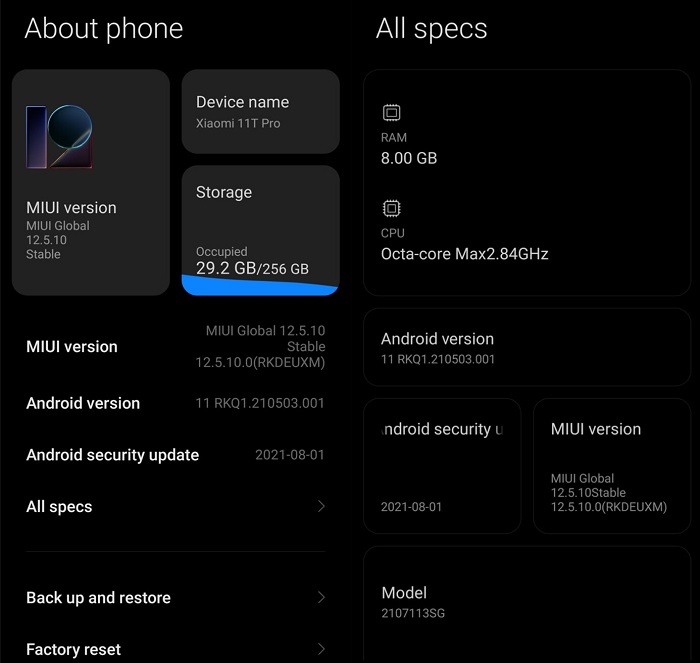
Task: Tap the Back up and restore label
Action: point(98,597)
